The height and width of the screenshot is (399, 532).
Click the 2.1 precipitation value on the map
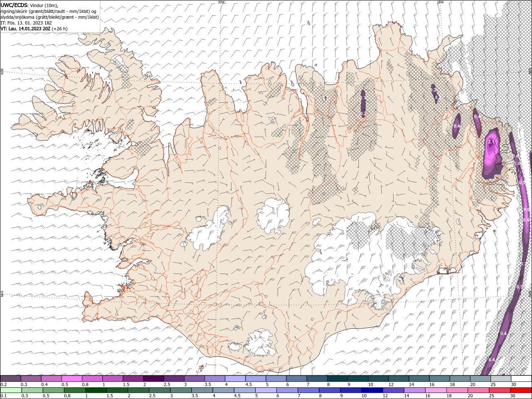491,142
